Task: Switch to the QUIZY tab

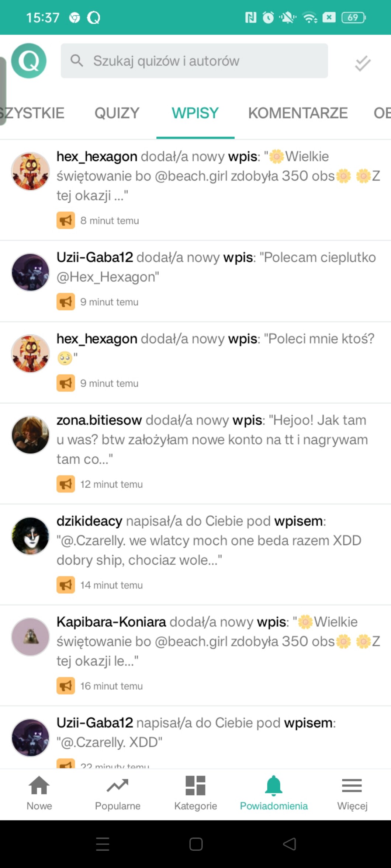Action: click(117, 113)
